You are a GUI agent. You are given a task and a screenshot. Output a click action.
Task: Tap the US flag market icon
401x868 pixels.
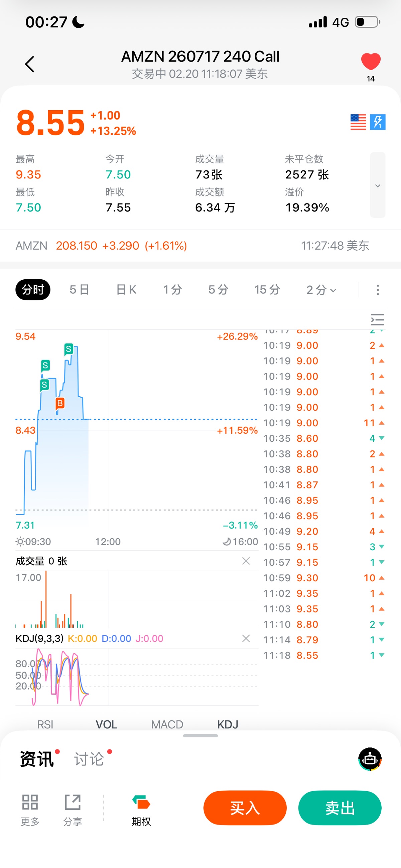click(358, 122)
